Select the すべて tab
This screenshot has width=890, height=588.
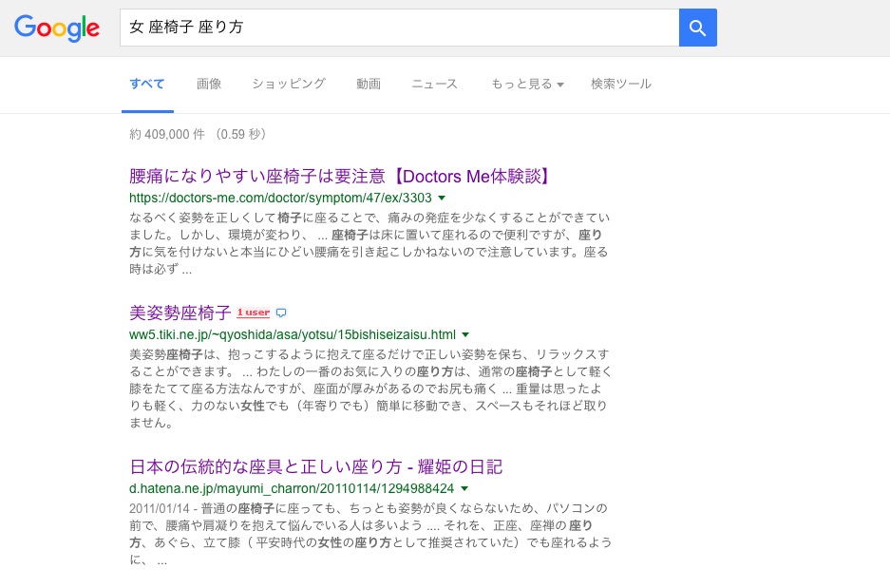pos(147,84)
